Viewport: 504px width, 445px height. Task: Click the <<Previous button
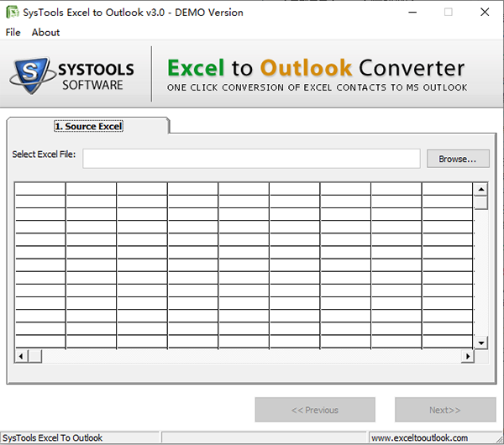pyautogui.click(x=315, y=410)
